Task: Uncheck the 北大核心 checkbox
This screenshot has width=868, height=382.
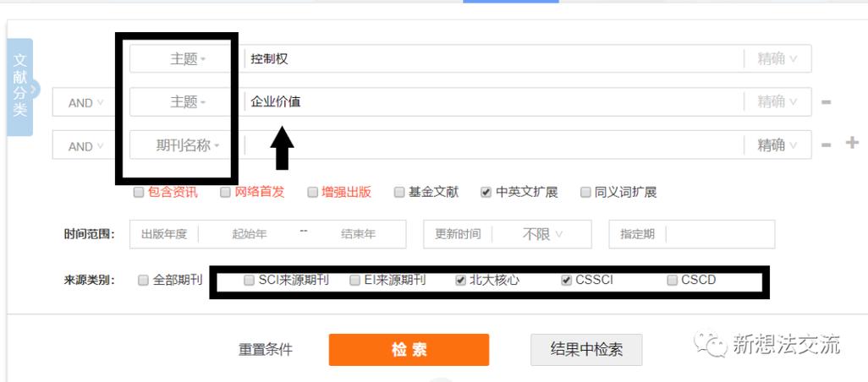Action: [x=460, y=281]
